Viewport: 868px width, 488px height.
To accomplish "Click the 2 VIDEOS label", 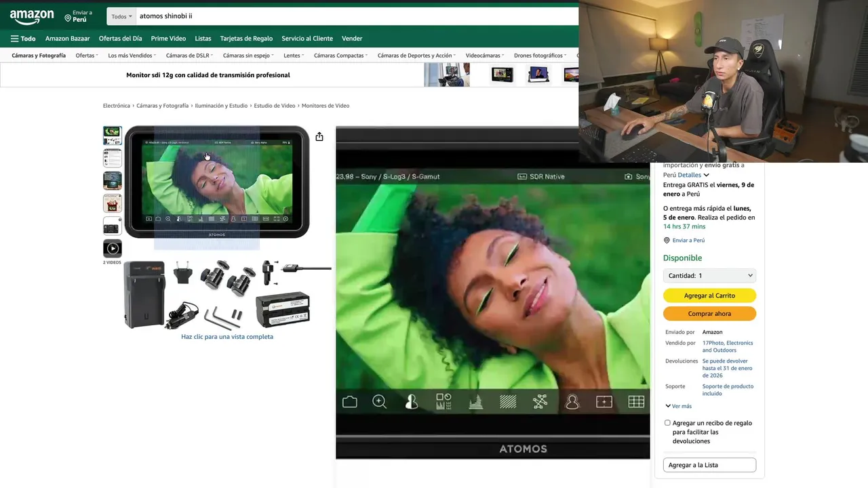I will pyautogui.click(x=112, y=262).
